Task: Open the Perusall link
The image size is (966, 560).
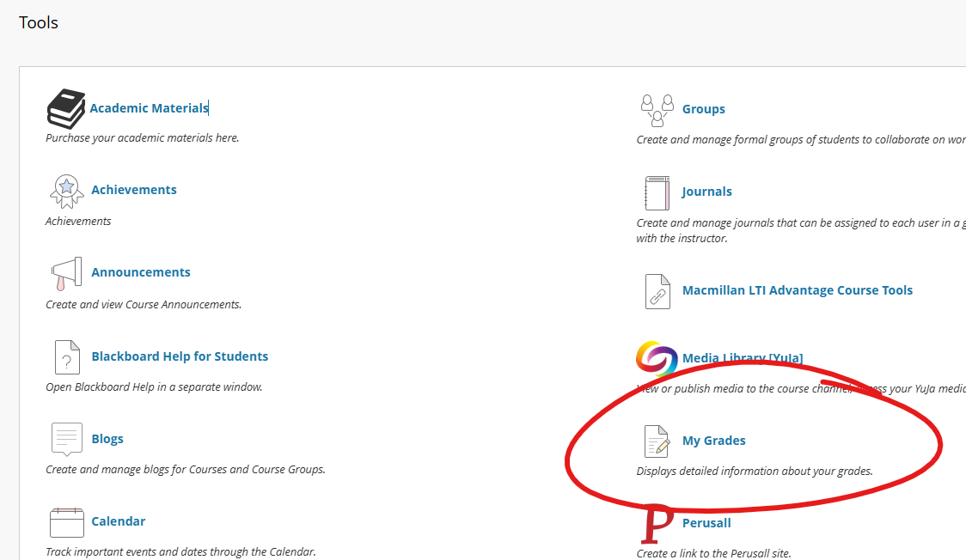Action: click(706, 523)
